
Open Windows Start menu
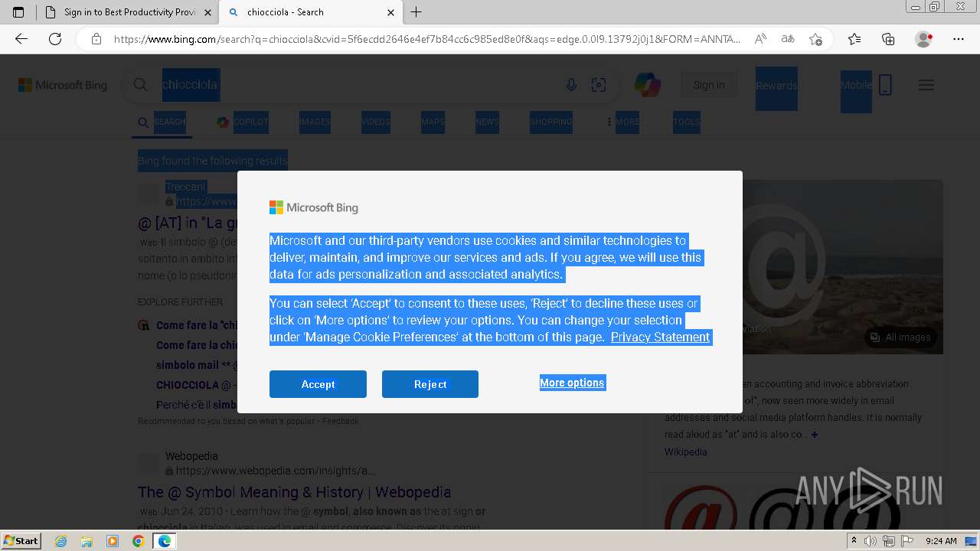pos(21,540)
